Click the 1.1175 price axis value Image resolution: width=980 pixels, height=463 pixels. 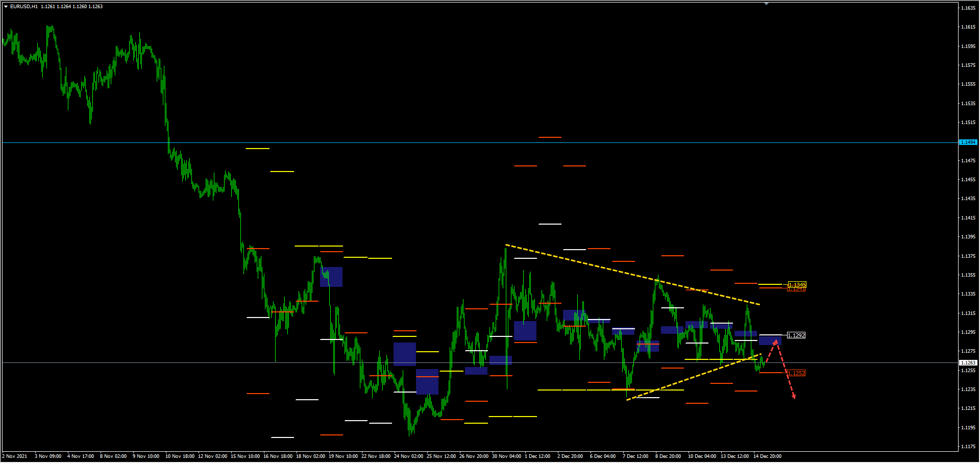point(968,447)
